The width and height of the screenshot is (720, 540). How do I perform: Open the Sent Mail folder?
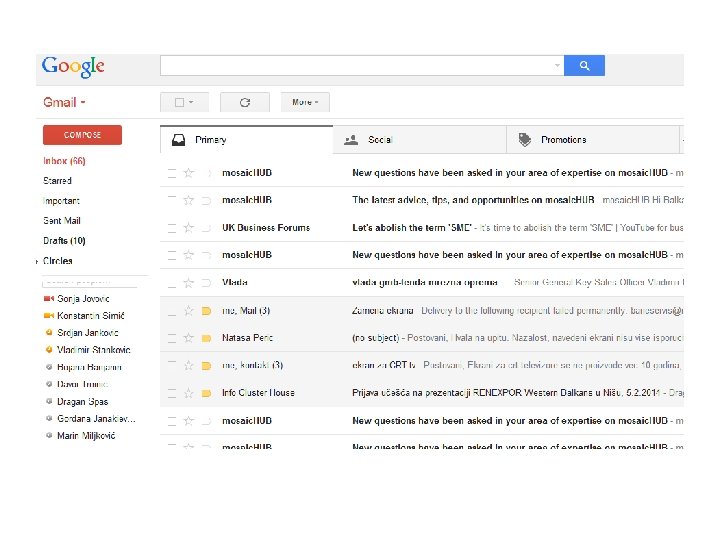(x=62, y=221)
